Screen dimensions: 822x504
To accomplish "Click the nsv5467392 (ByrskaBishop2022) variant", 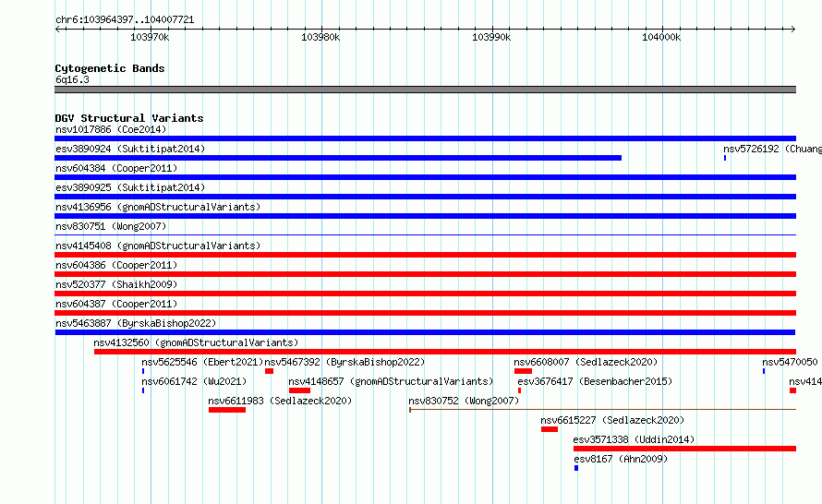I will click(x=269, y=371).
